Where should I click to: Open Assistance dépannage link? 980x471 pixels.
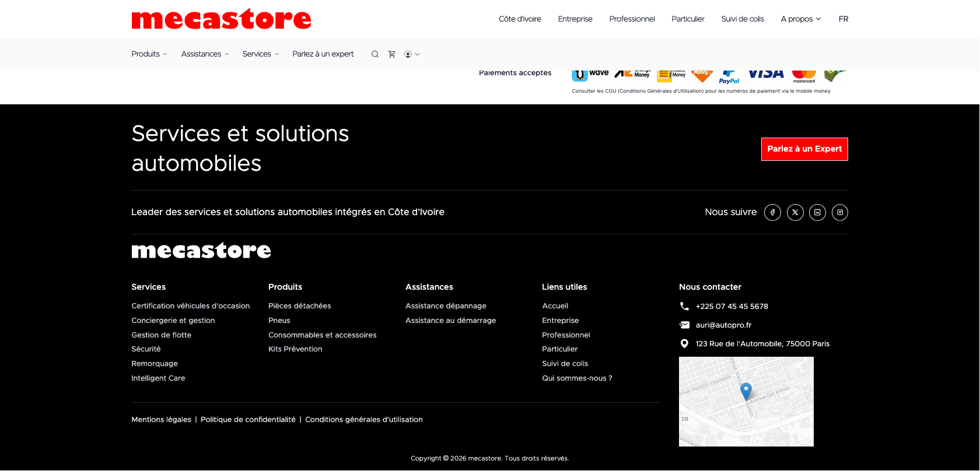click(x=446, y=306)
